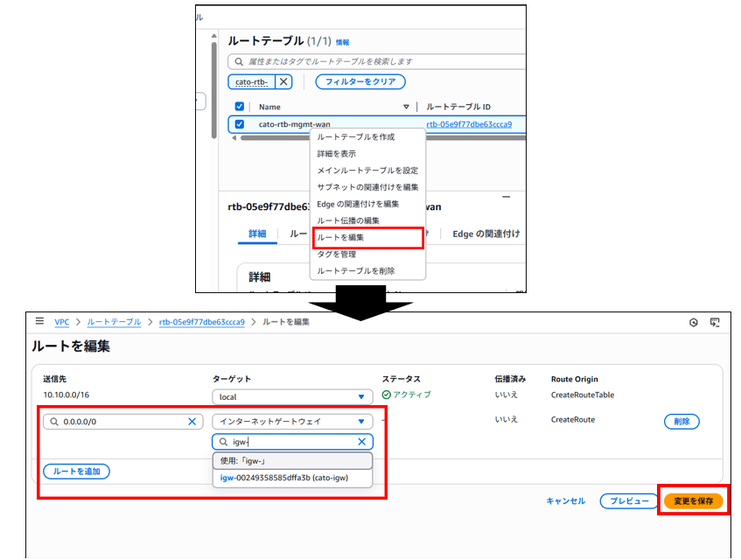
Task: Open the hamburger navigation menu icon
Action: point(39,322)
